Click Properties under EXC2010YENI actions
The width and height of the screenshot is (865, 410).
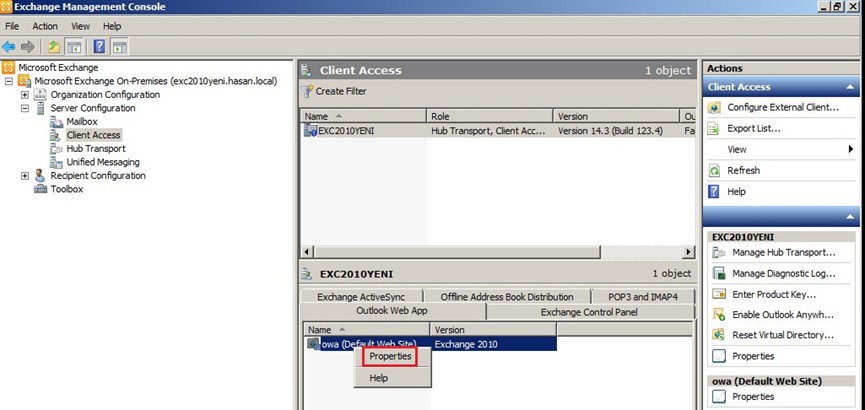[x=753, y=356]
